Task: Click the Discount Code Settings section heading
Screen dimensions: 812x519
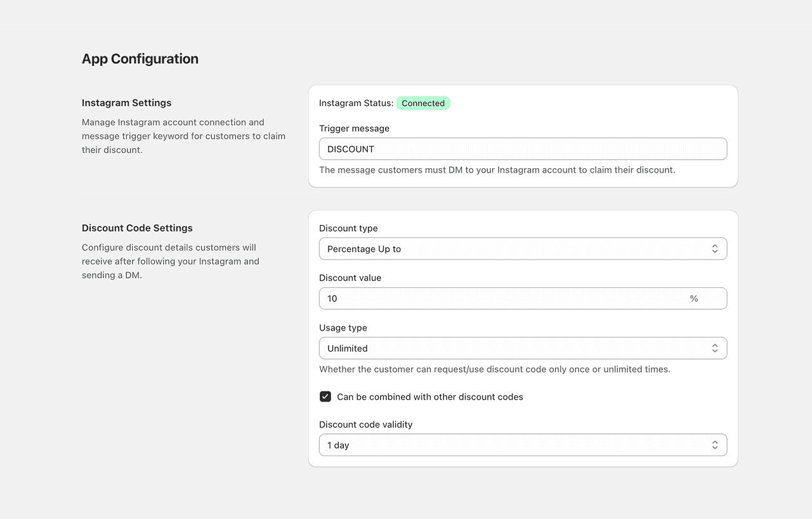Action: tap(137, 228)
